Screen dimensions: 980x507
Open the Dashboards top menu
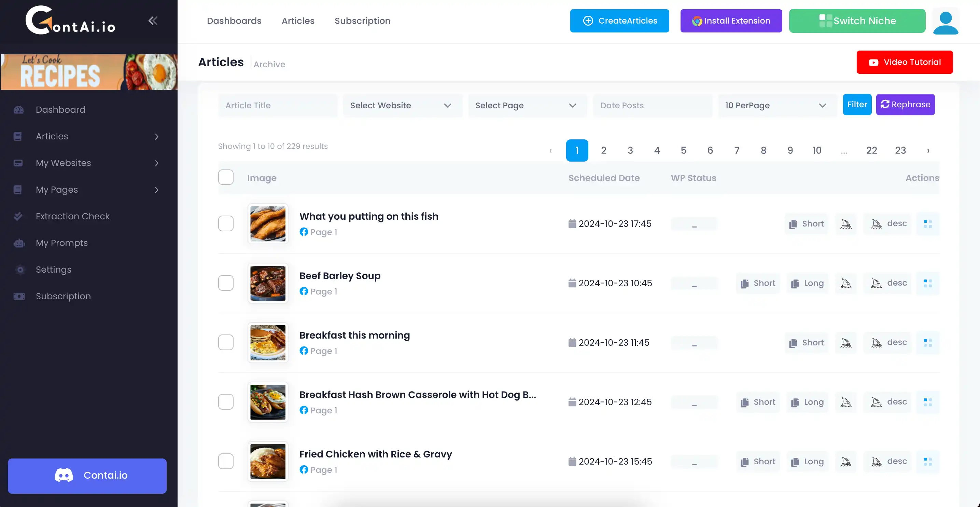pos(234,21)
